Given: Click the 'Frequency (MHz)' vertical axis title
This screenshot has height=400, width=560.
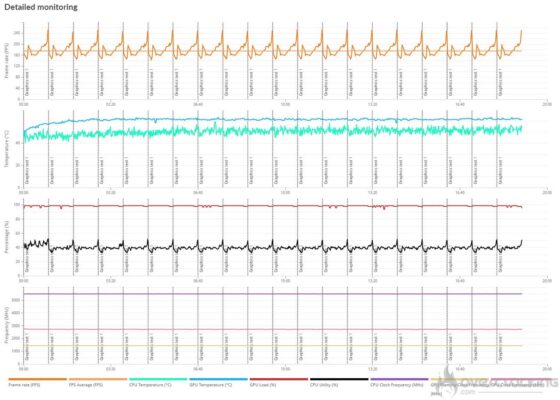Looking at the screenshot, I should pyautogui.click(x=6, y=326).
